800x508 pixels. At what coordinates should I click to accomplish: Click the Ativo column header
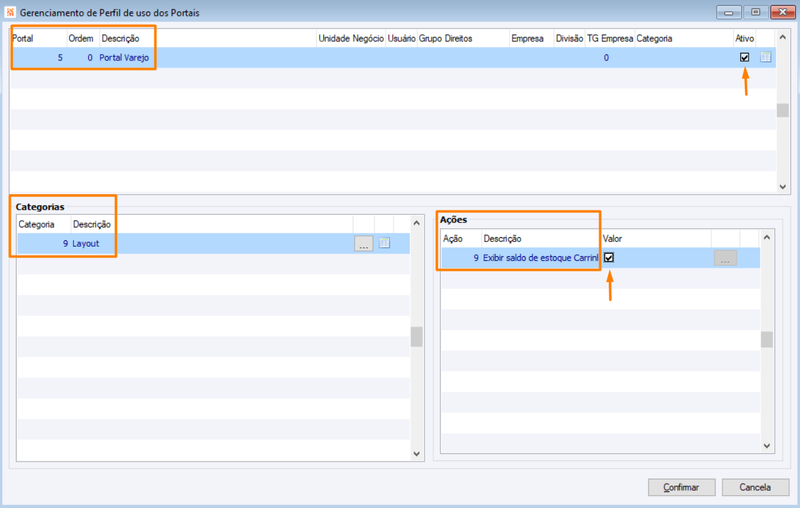click(x=744, y=38)
